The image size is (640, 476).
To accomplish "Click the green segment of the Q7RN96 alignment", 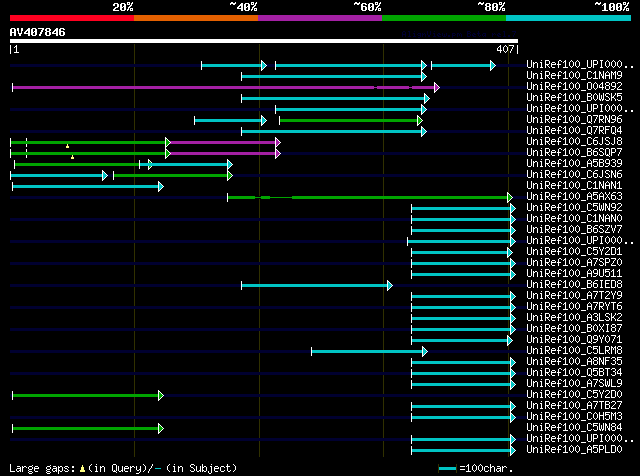I will pos(349,120).
